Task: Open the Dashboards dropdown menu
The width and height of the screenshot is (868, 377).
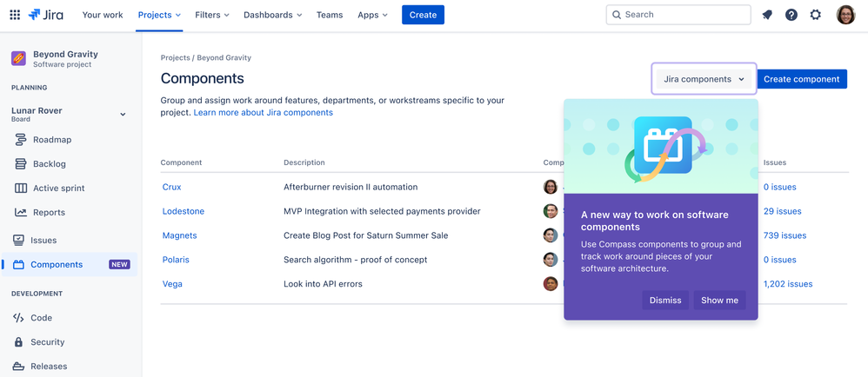Action: [x=273, y=15]
